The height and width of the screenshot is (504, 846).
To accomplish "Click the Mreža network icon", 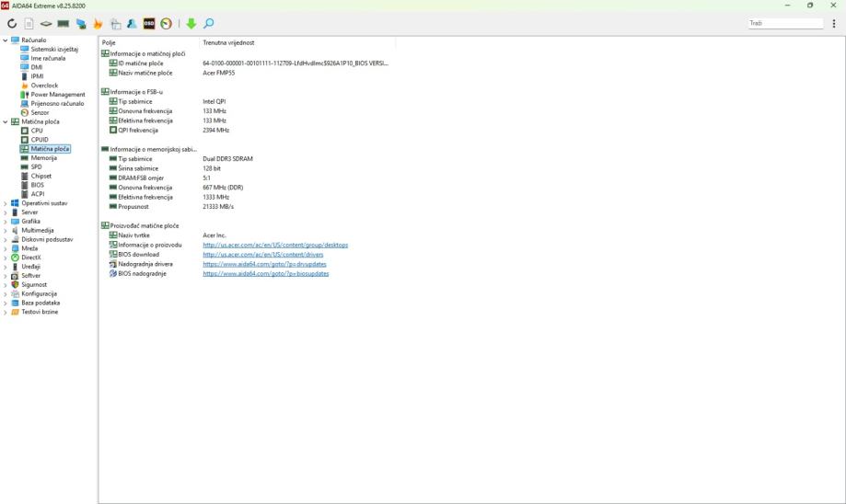I will [x=15, y=249].
